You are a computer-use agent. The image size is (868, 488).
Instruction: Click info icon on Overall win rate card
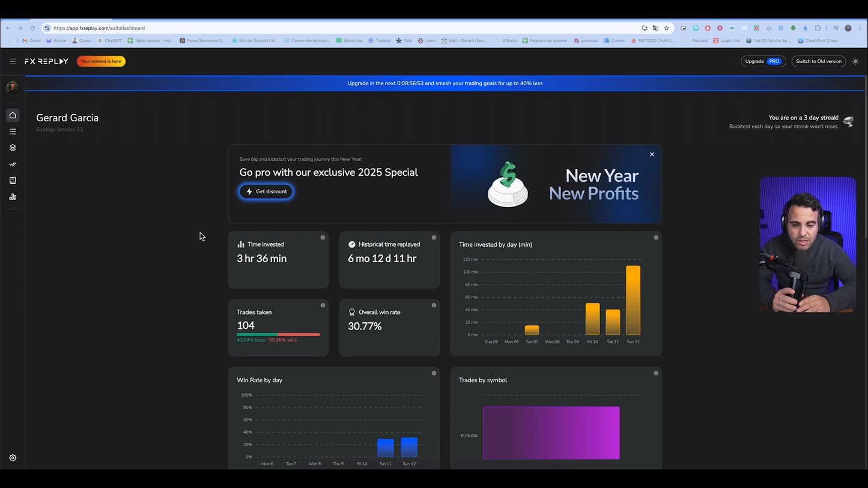434,306
